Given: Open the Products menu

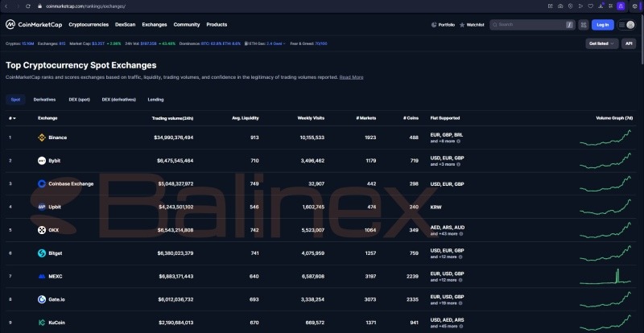Looking at the screenshot, I should pos(217,25).
